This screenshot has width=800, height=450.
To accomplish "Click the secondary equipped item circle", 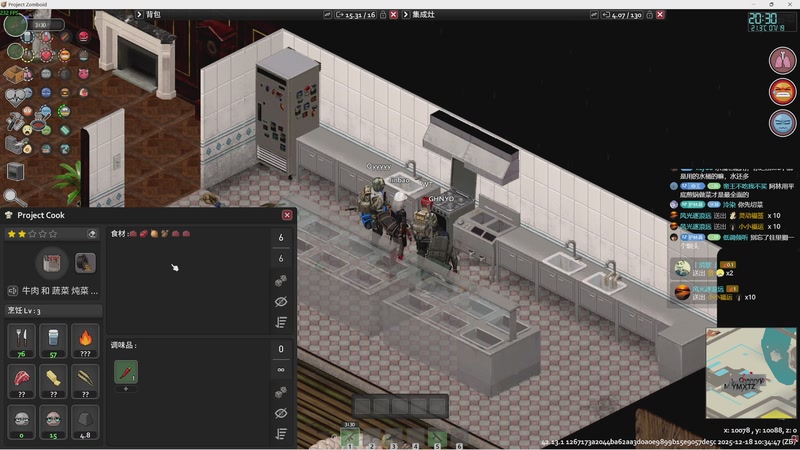I will 15,51.
